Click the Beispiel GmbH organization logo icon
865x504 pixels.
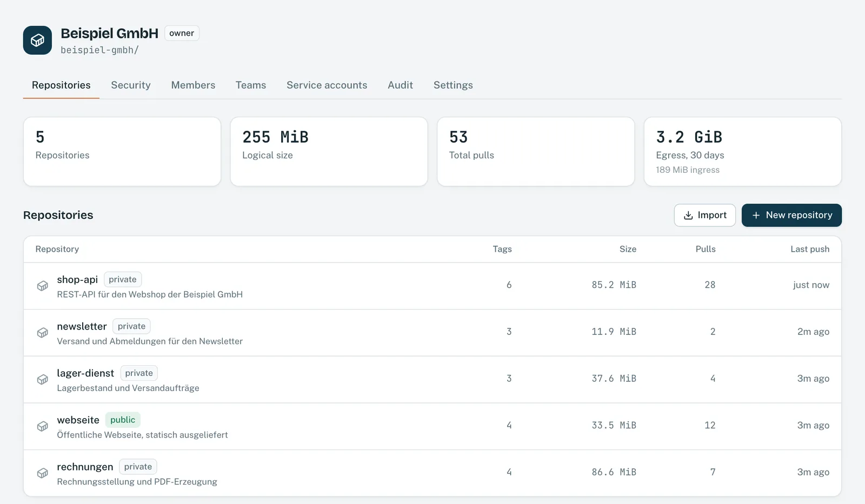point(37,41)
